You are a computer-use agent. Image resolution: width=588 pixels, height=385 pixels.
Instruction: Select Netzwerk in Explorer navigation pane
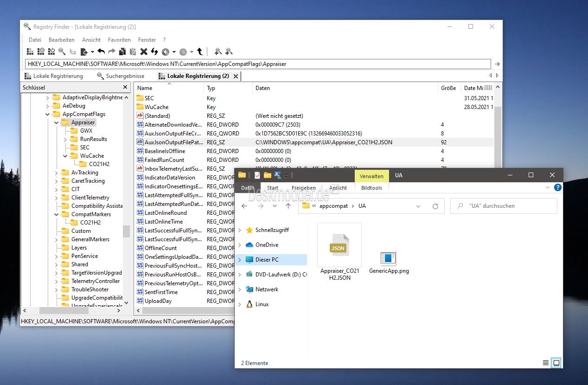tap(267, 289)
